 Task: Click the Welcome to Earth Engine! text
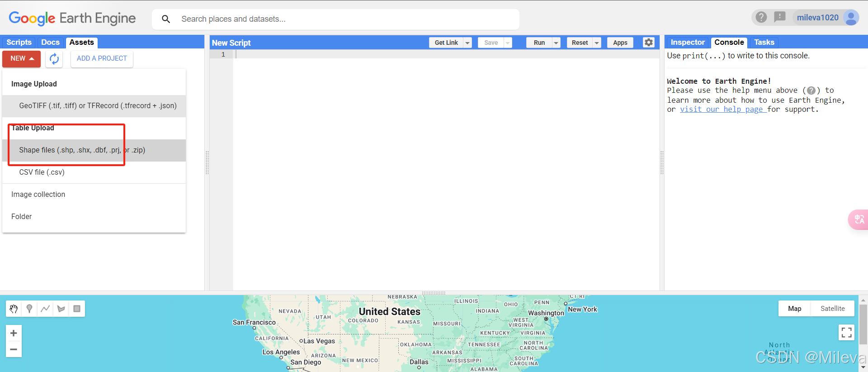[719, 81]
